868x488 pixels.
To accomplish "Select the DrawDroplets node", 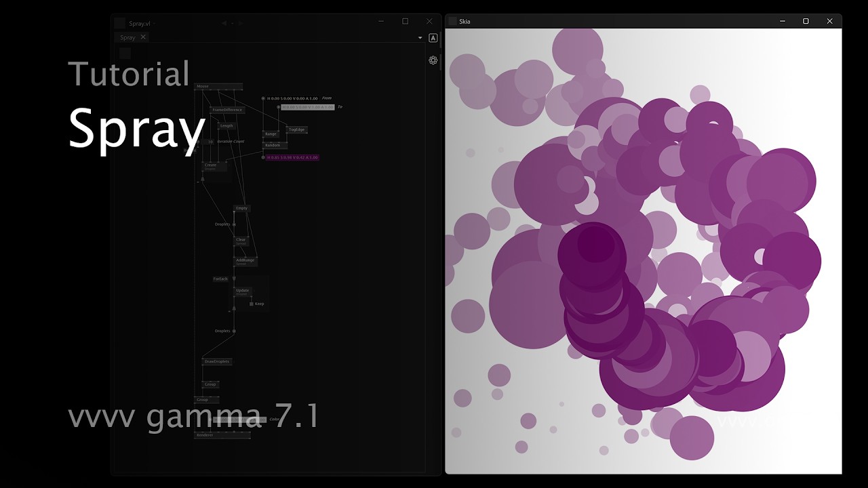I will coord(217,361).
